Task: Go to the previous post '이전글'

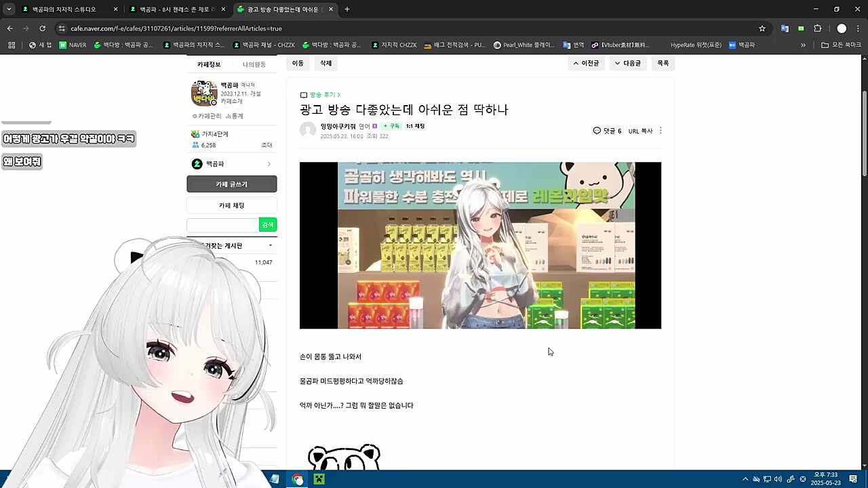Action: point(586,63)
